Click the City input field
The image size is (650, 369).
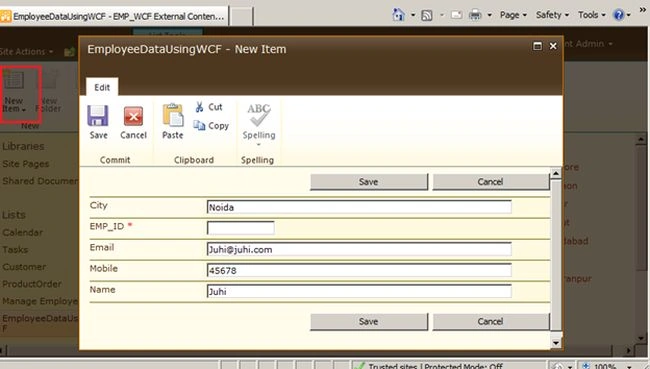[x=359, y=207]
